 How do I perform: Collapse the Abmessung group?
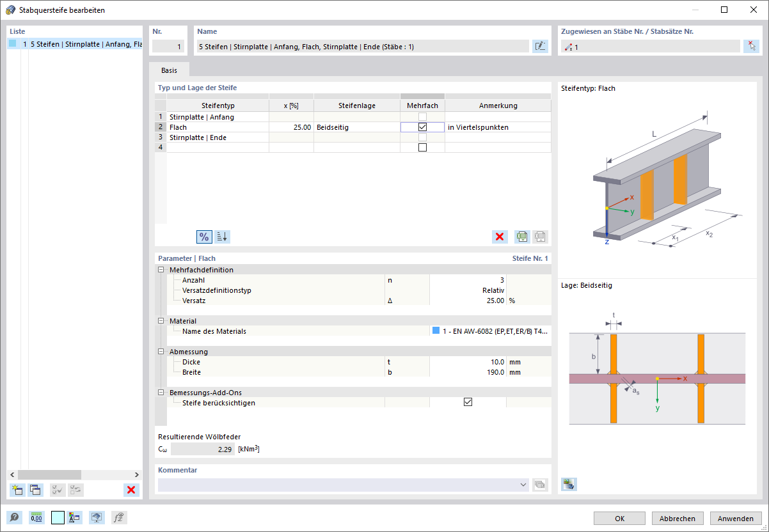tap(161, 352)
